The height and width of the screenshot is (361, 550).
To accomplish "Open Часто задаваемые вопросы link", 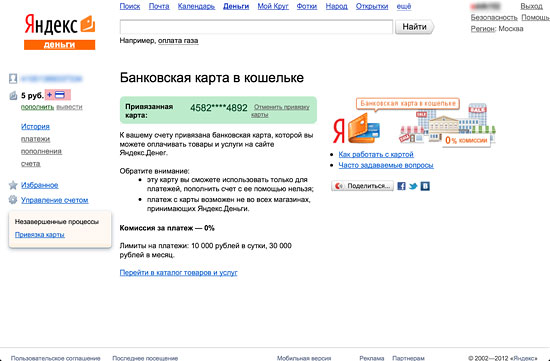I will [386, 165].
